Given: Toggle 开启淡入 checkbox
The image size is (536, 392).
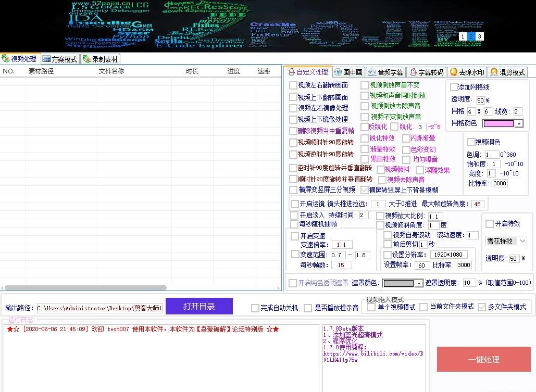Looking at the screenshot, I should pos(294,216).
